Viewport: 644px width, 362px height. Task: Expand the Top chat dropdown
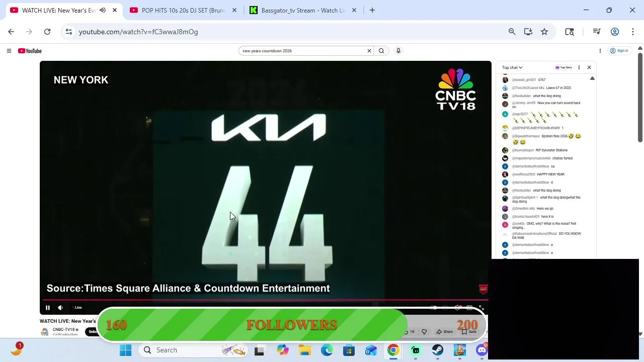512,67
